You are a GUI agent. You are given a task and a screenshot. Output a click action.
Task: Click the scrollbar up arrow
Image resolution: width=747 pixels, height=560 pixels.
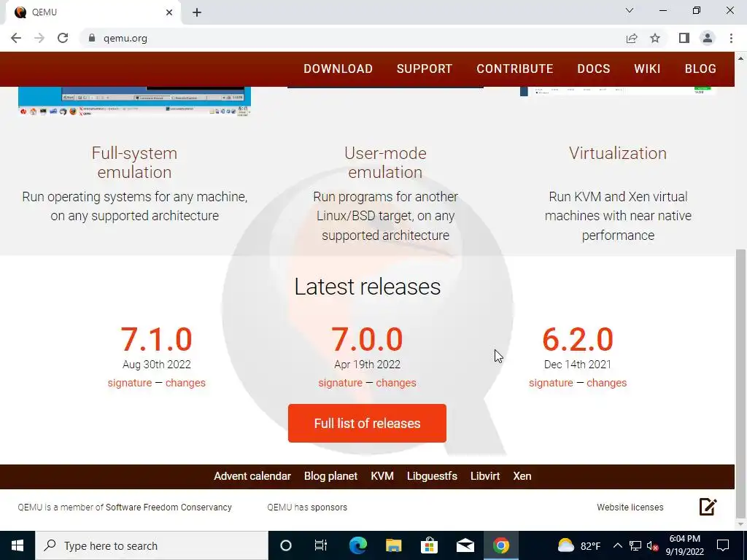[x=741, y=58]
